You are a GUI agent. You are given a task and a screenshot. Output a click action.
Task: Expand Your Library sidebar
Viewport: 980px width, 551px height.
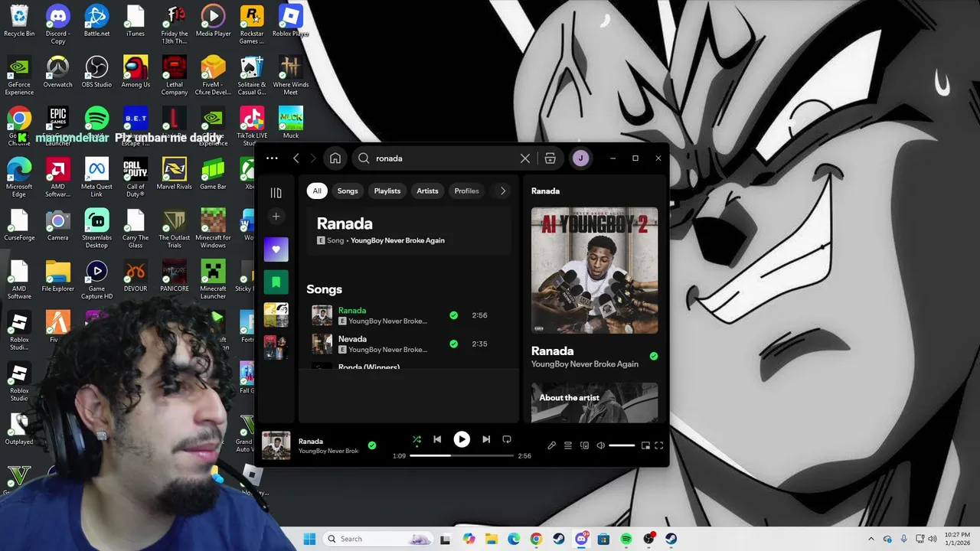[x=276, y=193]
